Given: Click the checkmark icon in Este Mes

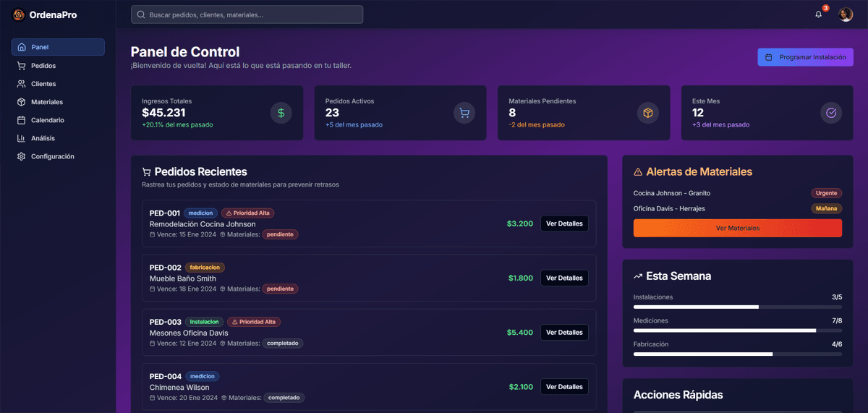Looking at the screenshot, I should click(831, 113).
